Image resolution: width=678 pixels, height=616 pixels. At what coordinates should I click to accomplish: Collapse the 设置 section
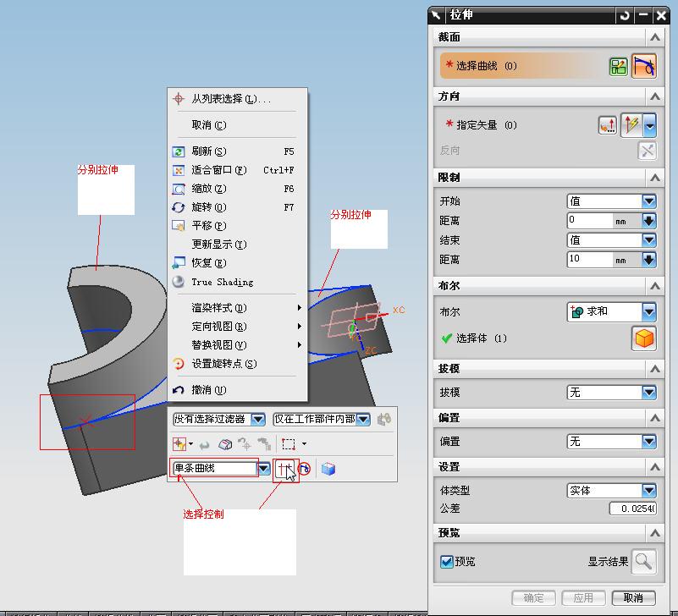pos(654,467)
